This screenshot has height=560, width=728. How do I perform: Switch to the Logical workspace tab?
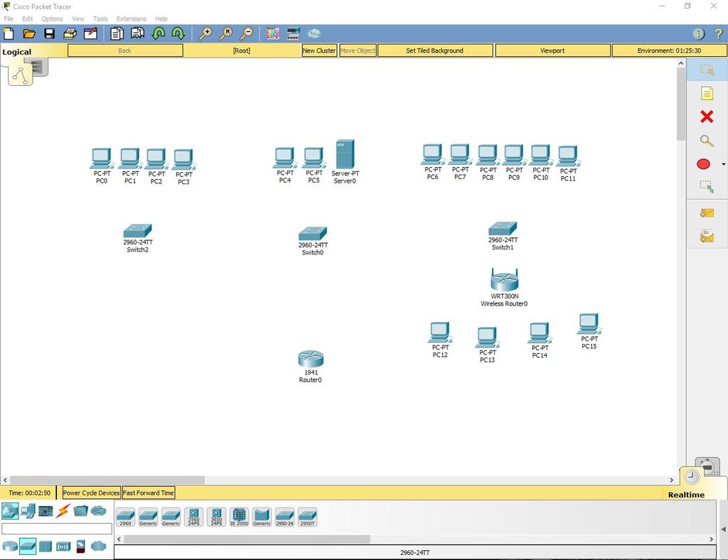[17, 51]
